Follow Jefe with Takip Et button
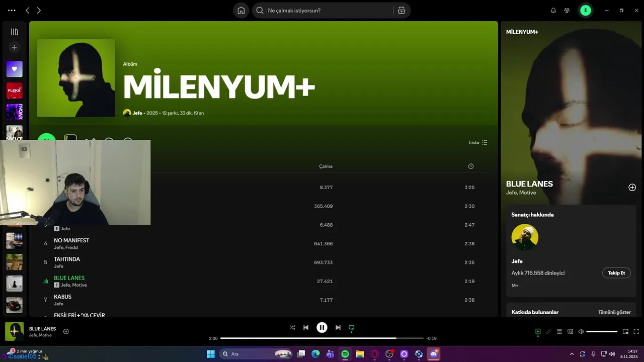 pos(616,273)
